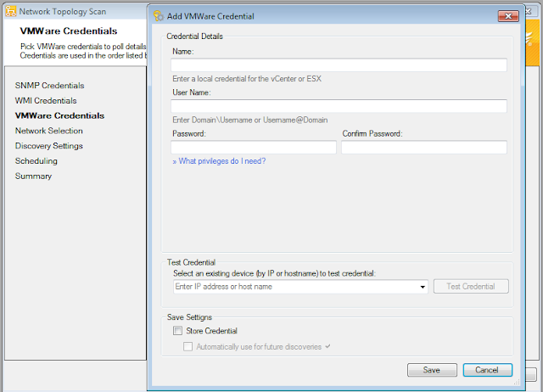Image resolution: width=543 pixels, height=392 pixels.
Task: Click the key icon in dialog title bar
Action: tap(157, 15)
